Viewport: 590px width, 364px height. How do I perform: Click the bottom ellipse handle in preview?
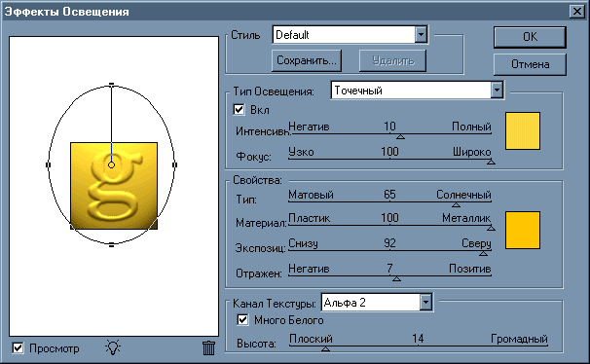point(111,245)
